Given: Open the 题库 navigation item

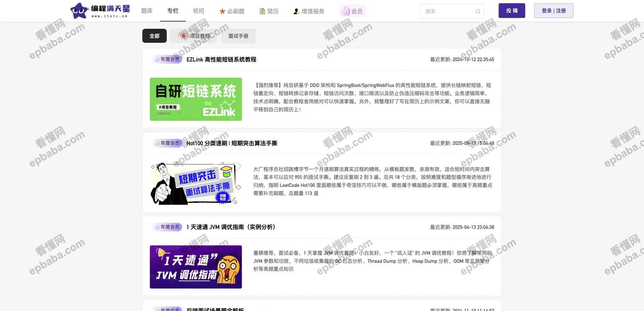Looking at the screenshot, I should [147, 11].
